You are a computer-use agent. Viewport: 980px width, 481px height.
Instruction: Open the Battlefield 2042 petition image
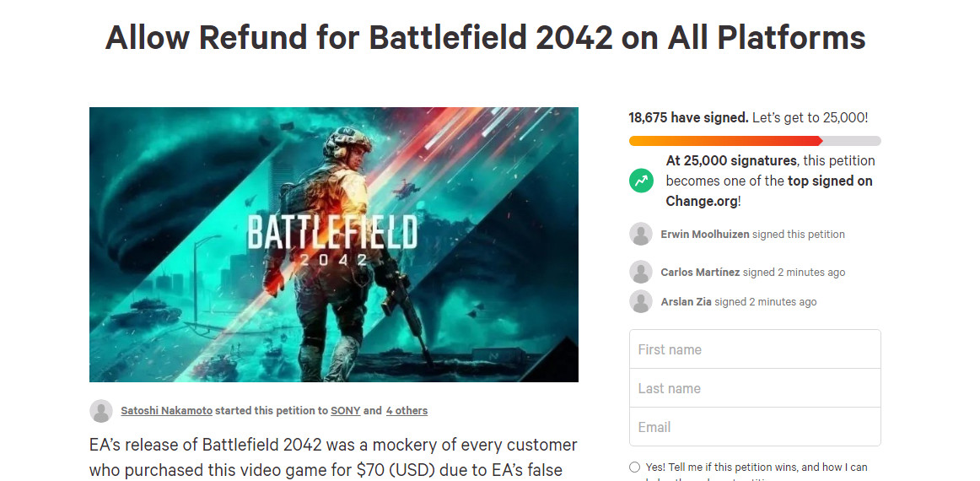point(334,245)
